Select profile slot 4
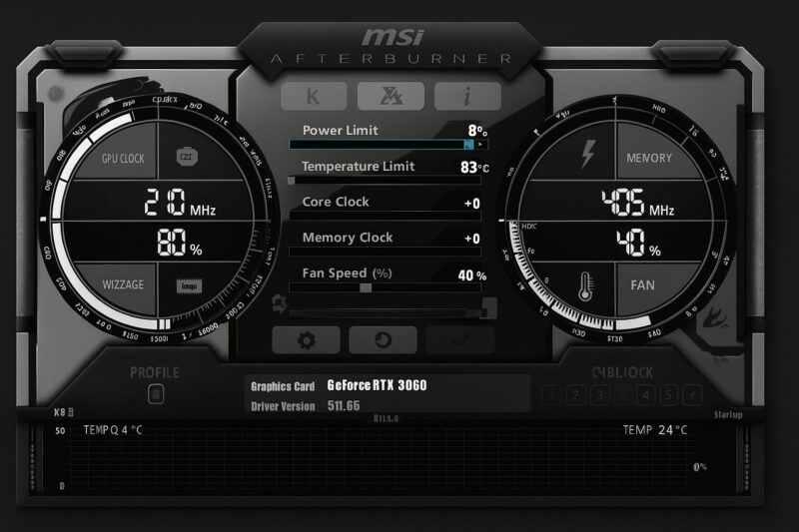This screenshot has height=532, width=799. pos(645,395)
